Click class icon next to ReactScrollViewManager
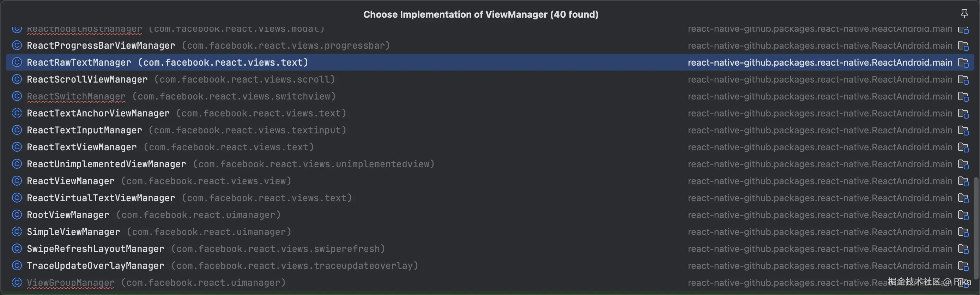Screen dimensions: 980x295 (x=17, y=79)
